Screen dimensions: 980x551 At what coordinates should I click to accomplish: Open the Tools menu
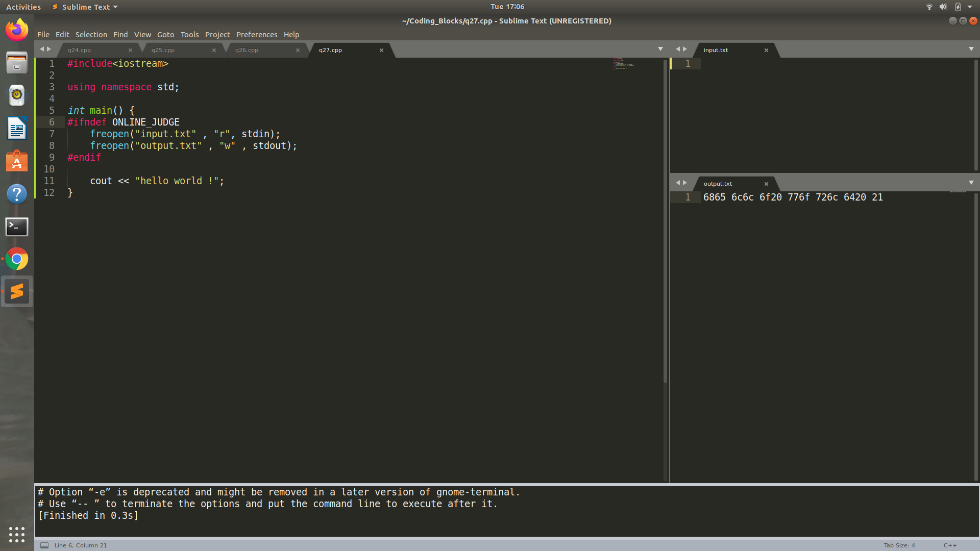tap(189, 35)
